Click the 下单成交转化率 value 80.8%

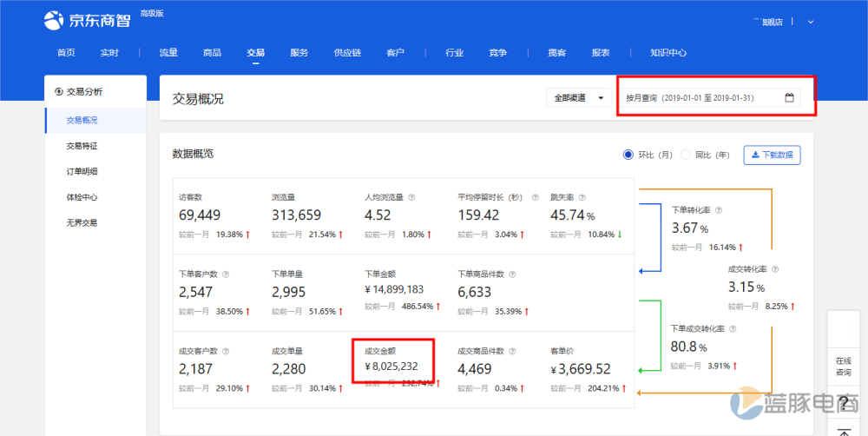click(x=688, y=347)
